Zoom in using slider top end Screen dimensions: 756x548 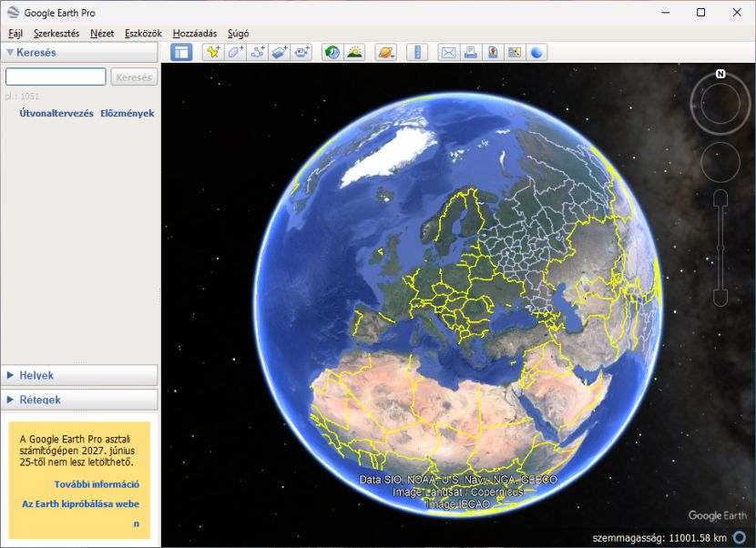(x=720, y=197)
